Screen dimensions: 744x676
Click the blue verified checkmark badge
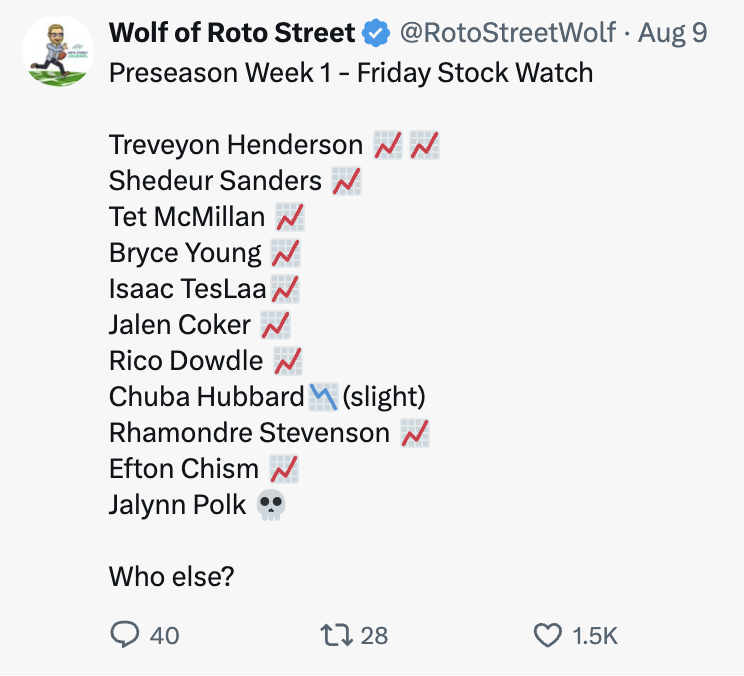pos(376,33)
